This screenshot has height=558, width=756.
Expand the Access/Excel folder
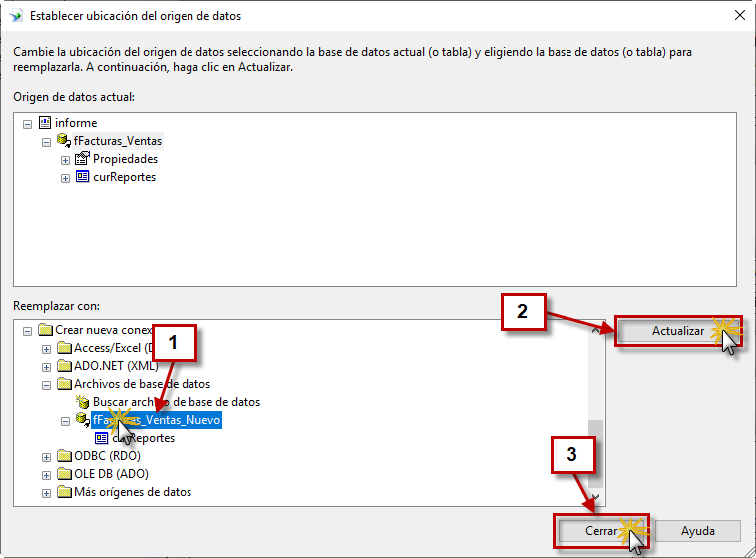[46, 349]
